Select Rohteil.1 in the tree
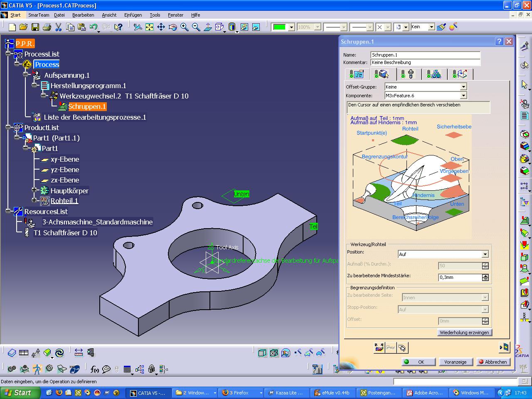Image resolution: width=532 pixels, height=399 pixels. tap(64, 201)
